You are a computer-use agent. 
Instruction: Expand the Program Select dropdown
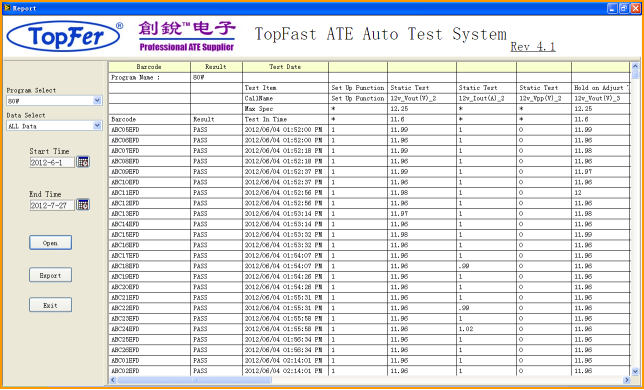click(x=97, y=101)
